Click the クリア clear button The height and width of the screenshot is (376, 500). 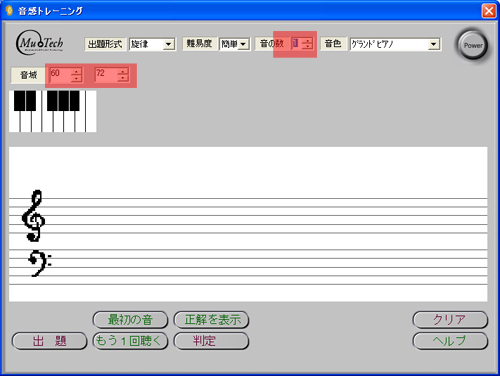pos(450,320)
